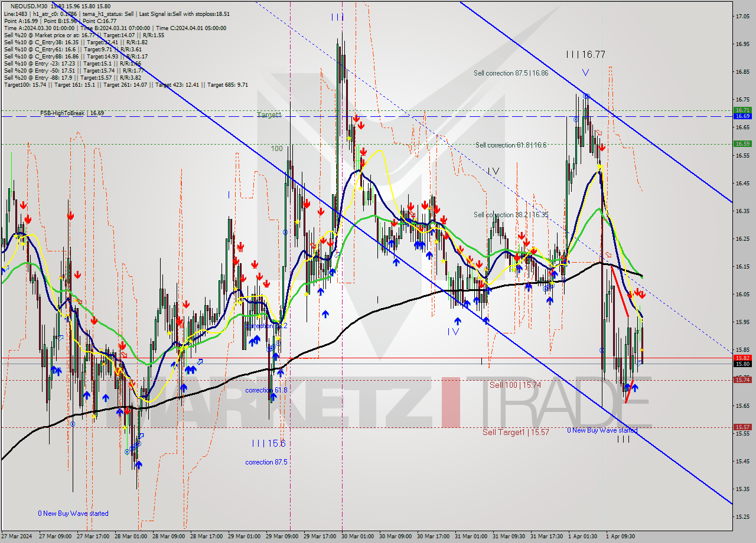Select the green 'Target1' label
This screenshot has width=756, height=543.
[x=269, y=115]
